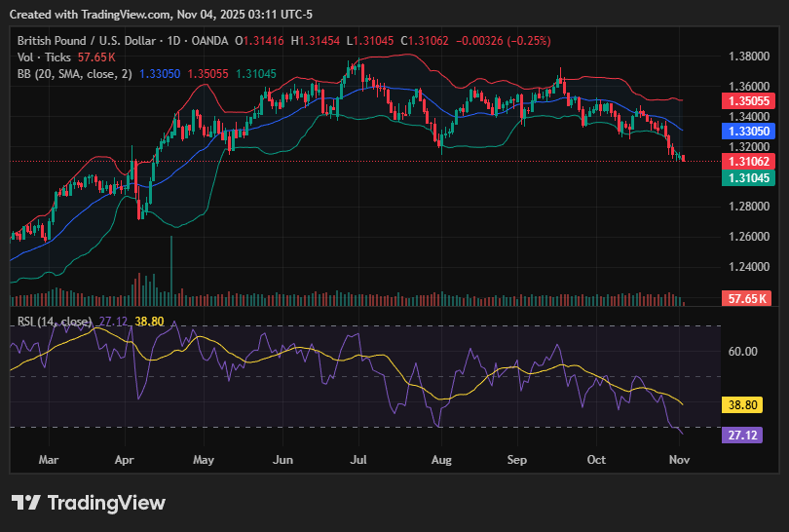The image size is (789, 532).
Task: Open the RSI (14, close) indicator legend
Action: [x=55, y=322]
